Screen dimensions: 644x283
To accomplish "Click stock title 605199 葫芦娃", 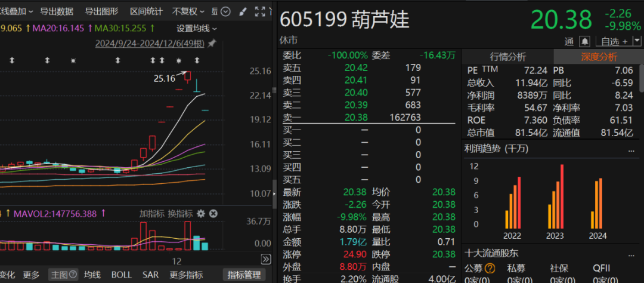I will pyautogui.click(x=345, y=19).
